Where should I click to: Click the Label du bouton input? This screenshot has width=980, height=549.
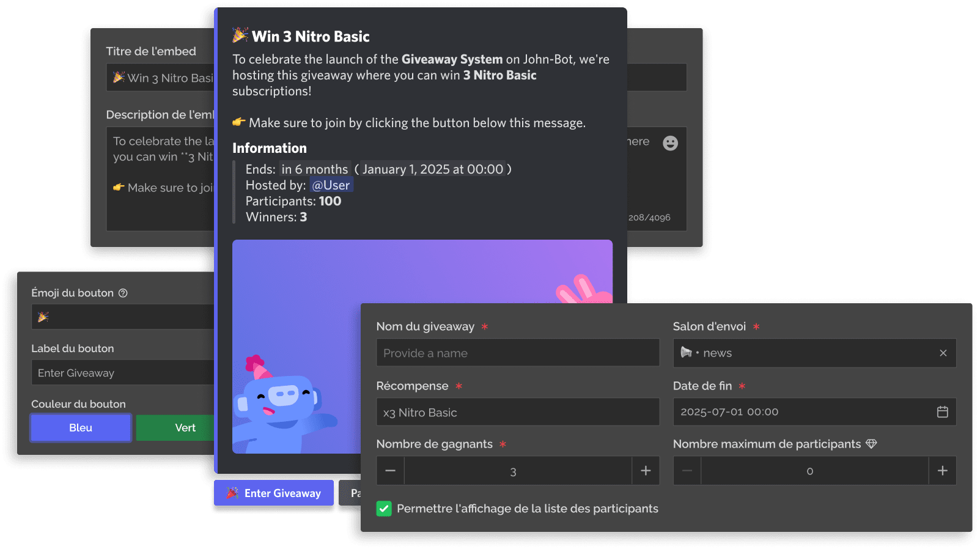(x=123, y=372)
